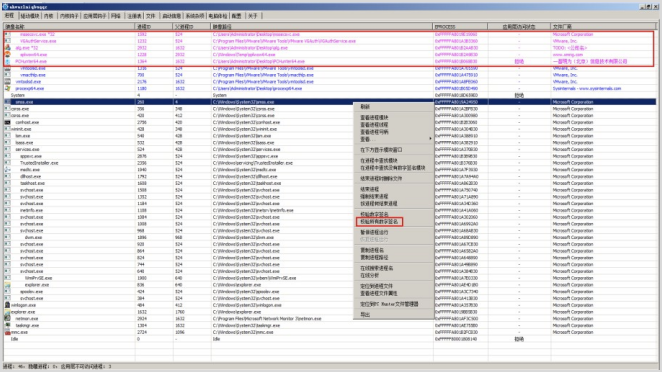
Task: Open the 配置 tab
Action: point(236,16)
